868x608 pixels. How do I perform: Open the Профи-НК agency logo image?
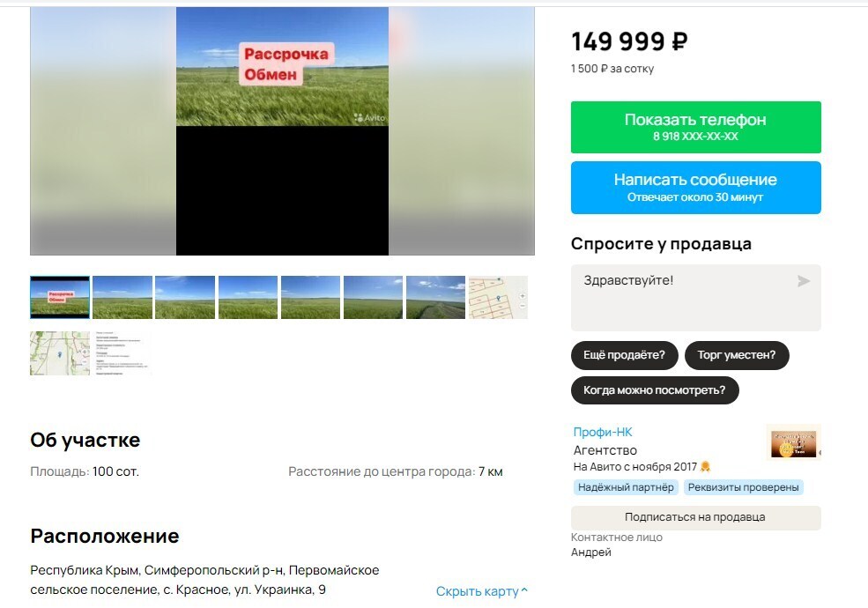coord(793,442)
